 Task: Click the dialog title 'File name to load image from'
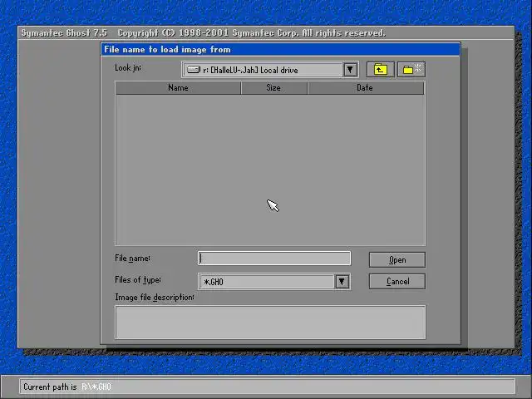click(x=167, y=50)
